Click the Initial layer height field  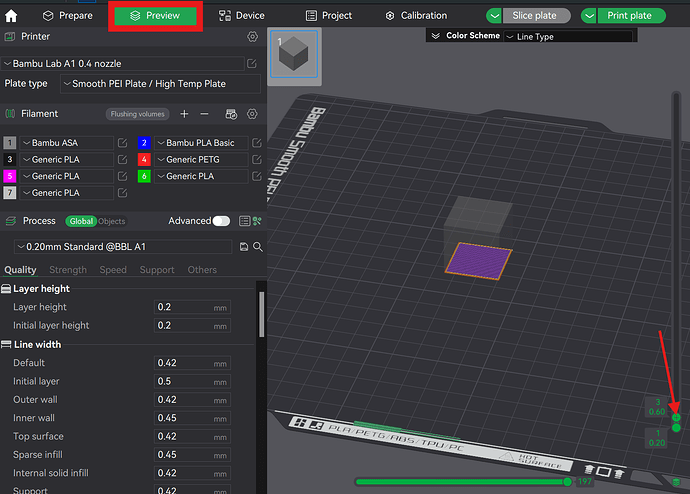point(192,326)
